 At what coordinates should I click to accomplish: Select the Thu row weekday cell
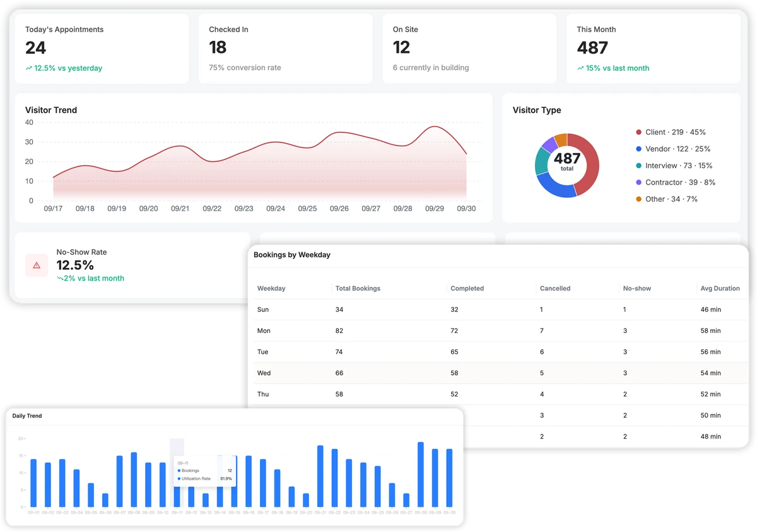pos(263,394)
